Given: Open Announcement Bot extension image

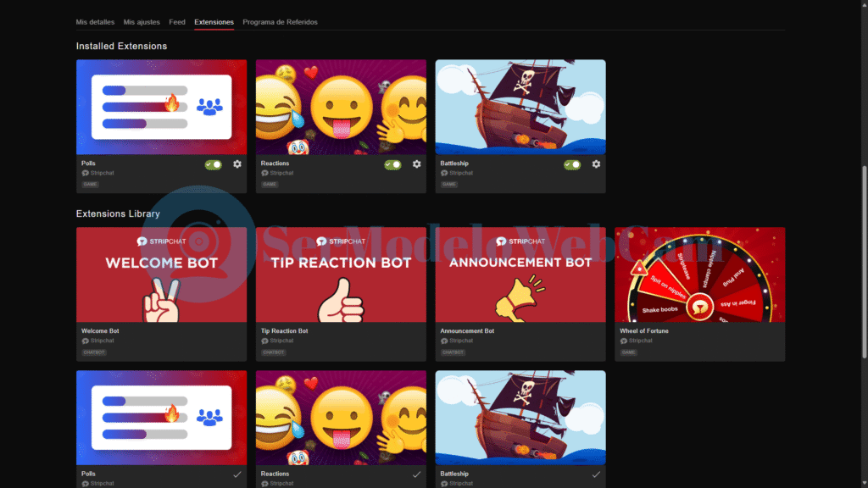Looking at the screenshot, I should pos(520,274).
